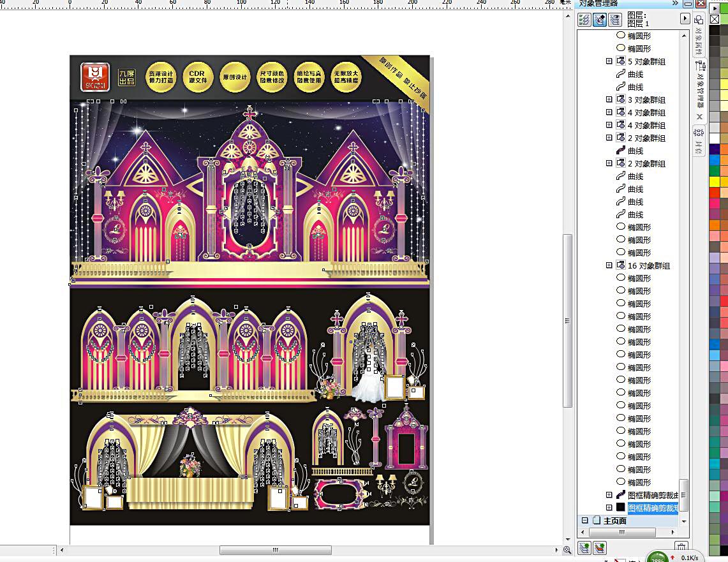The image size is (728, 562).
Task: Expand the highlighted 图框精确剪裁 row
Action: click(x=609, y=508)
